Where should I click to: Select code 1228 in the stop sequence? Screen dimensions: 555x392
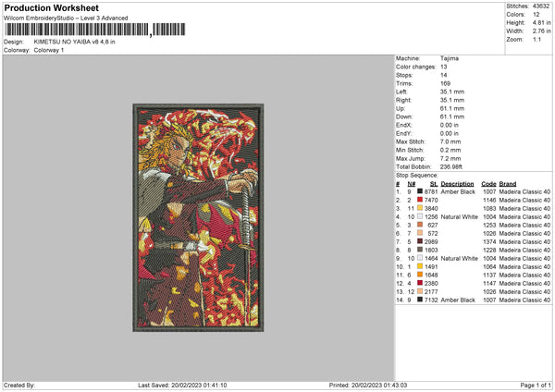(x=489, y=250)
